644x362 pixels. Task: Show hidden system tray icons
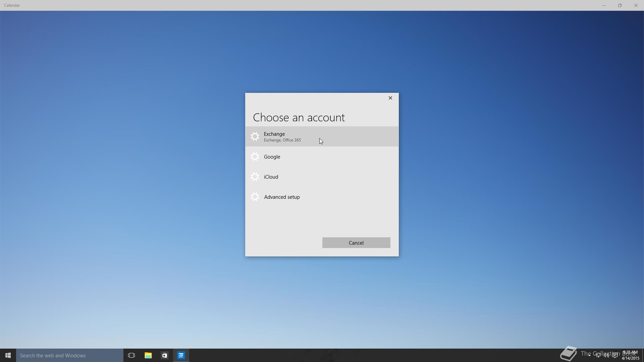(x=589, y=355)
